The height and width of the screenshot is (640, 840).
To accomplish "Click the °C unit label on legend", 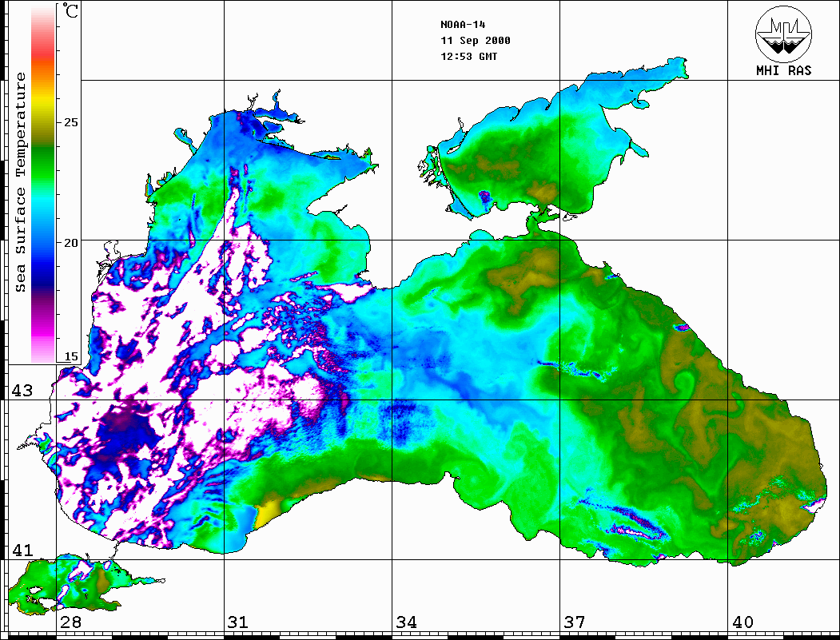I will click(x=70, y=10).
